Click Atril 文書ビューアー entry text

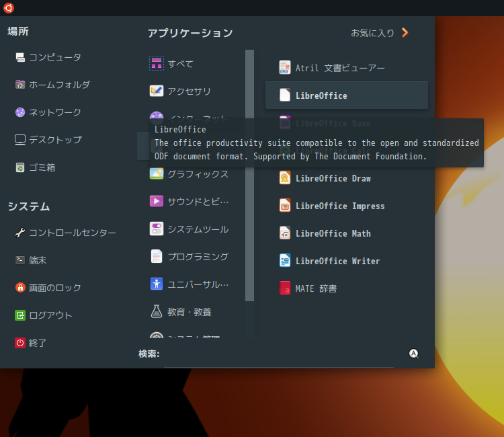pos(340,68)
